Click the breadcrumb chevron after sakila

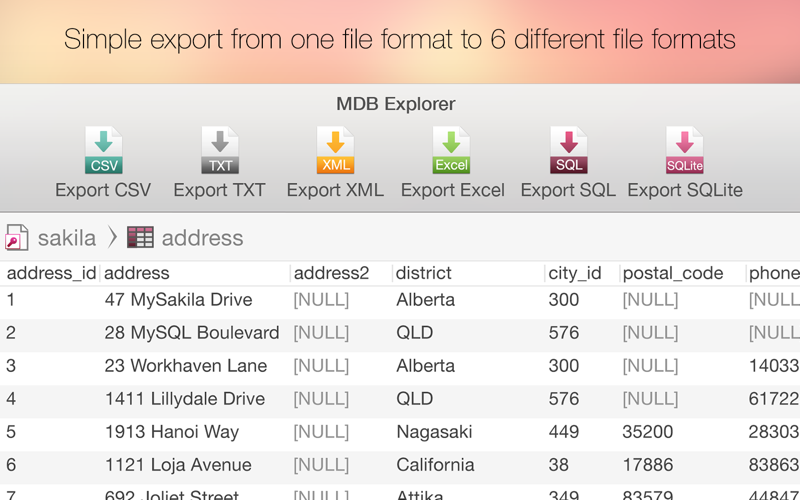(112, 238)
